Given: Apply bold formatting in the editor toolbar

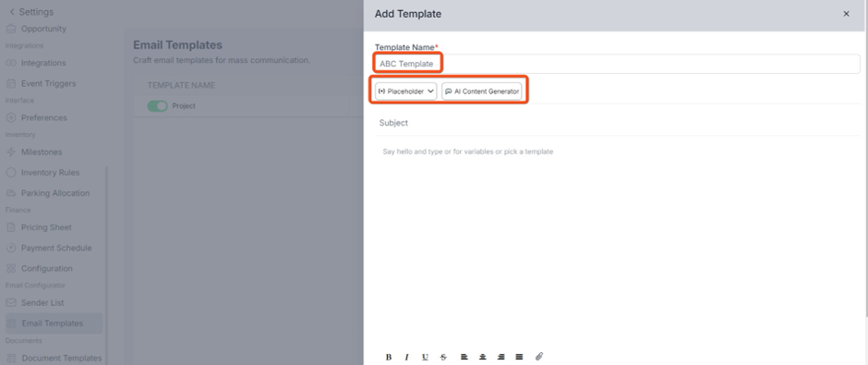Looking at the screenshot, I should (389, 358).
